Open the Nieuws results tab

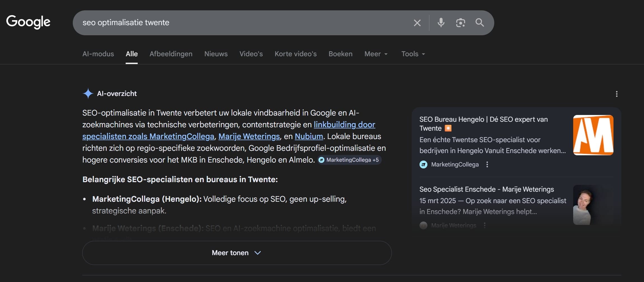point(216,54)
